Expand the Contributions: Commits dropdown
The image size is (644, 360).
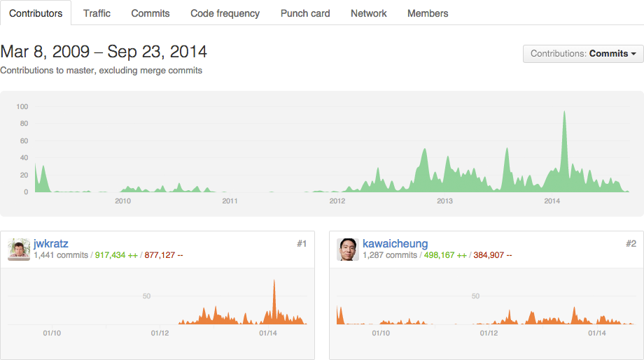583,54
